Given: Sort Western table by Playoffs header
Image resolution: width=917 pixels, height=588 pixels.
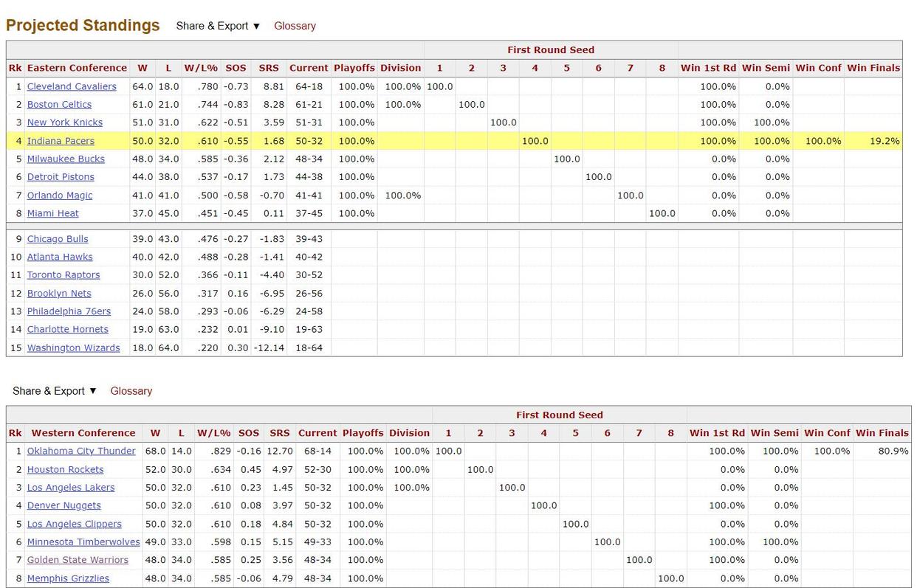Looking at the screenshot, I should [363, 433].
